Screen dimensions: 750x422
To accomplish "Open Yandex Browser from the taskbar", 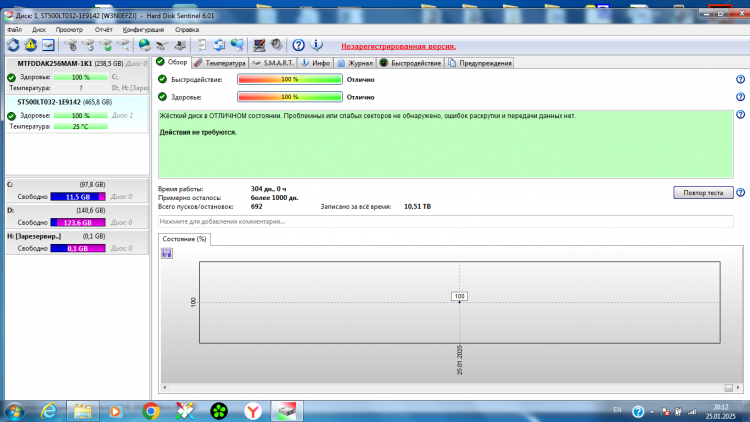I will click(x=253, y=411).
